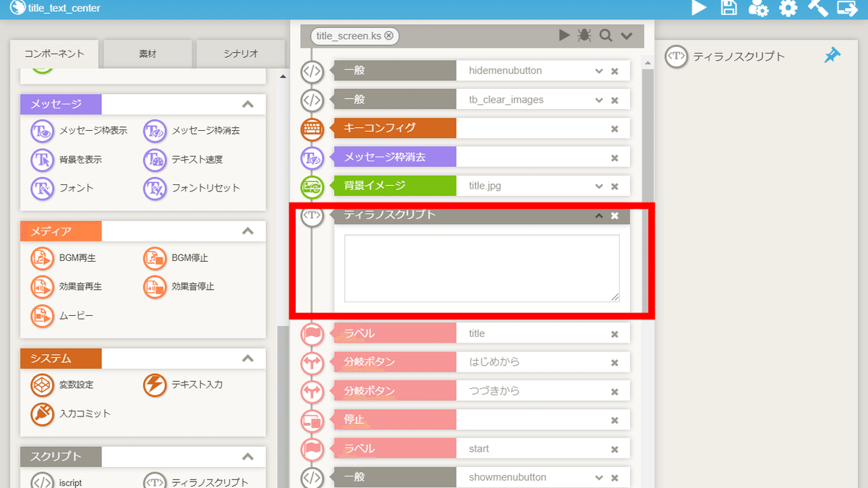Toggle the blue pin in right panel

coord(833,56)
